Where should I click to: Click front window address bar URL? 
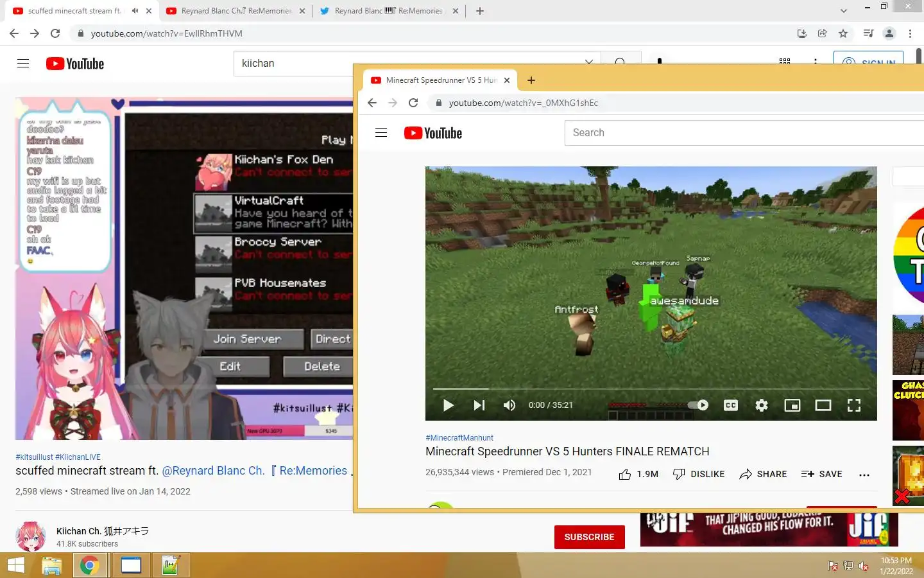[523, 103]
